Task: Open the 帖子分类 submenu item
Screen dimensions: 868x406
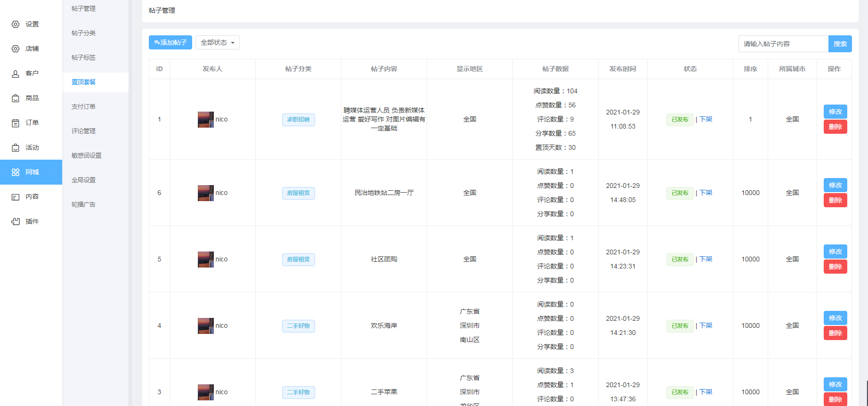Action: click(83, 33)
